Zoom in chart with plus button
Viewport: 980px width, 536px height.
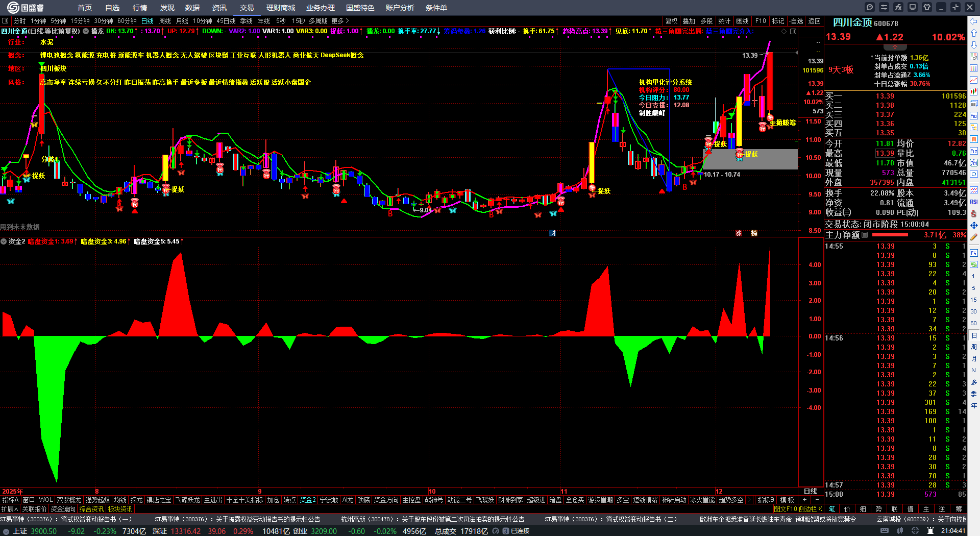(804, 500)
